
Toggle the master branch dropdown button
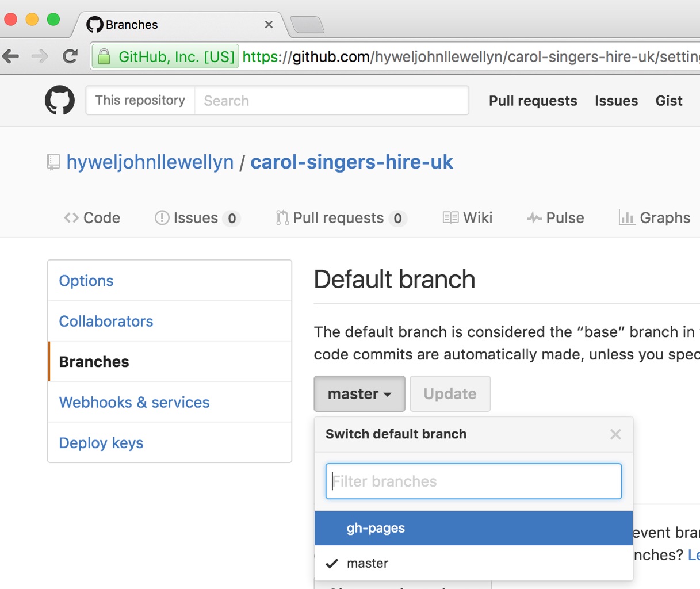click(359, 394)
